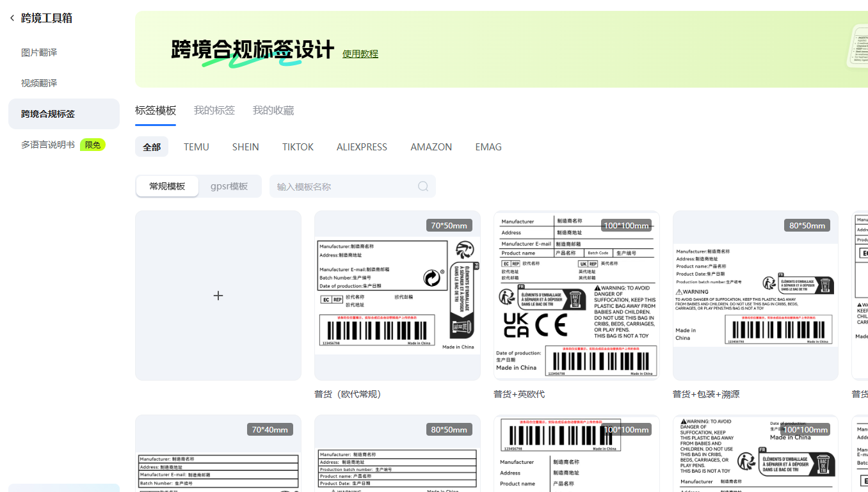Viewport: 868px width, 492px height.
Task: Open 图片翻译 in the sidebar
Action: 39,52
